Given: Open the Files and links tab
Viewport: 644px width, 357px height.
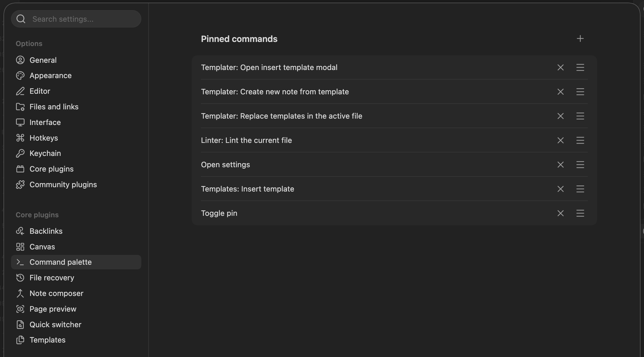Looking at the screenshot, I should pos(76,107).
